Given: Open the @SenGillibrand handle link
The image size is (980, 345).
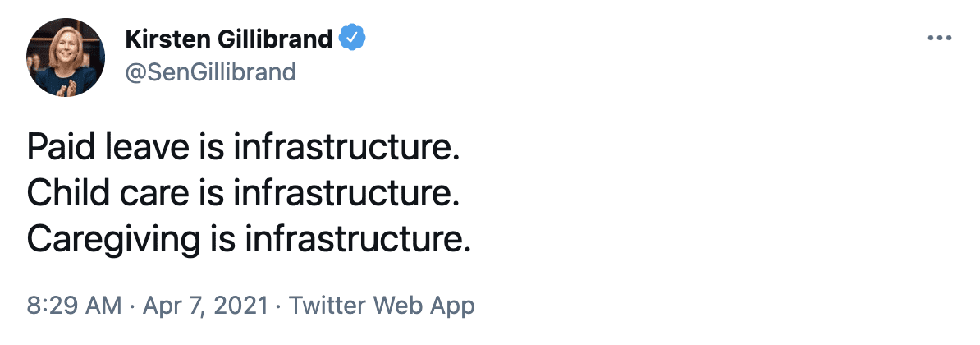Looking at the screenshot, I should (210, 72).
